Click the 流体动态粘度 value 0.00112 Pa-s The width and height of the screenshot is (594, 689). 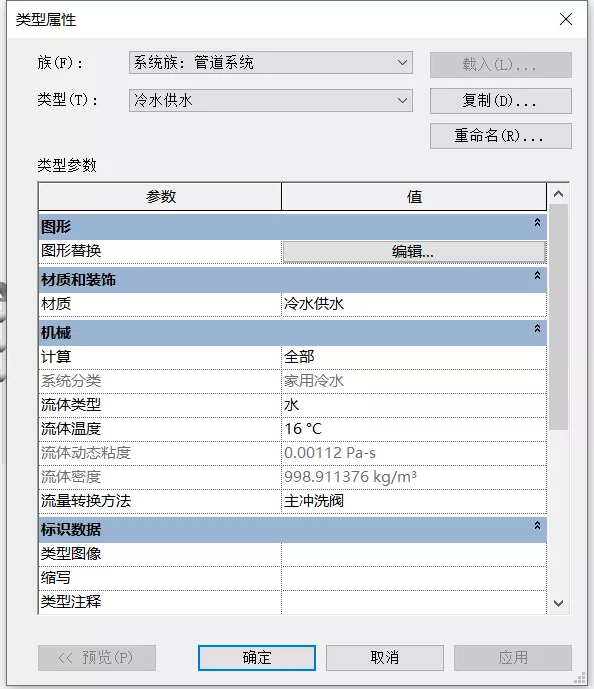pyautogui.click(x=414, y=453)
